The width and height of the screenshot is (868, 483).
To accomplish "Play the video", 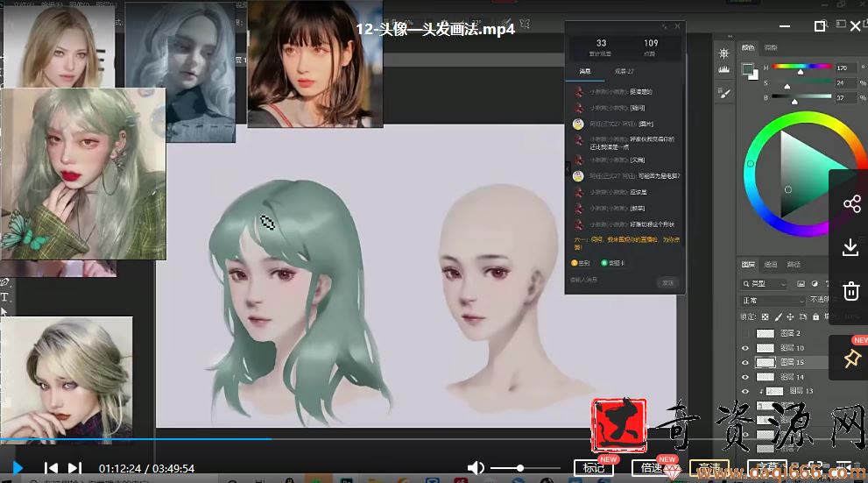I will pyautogui.click(x=18, y=468).
